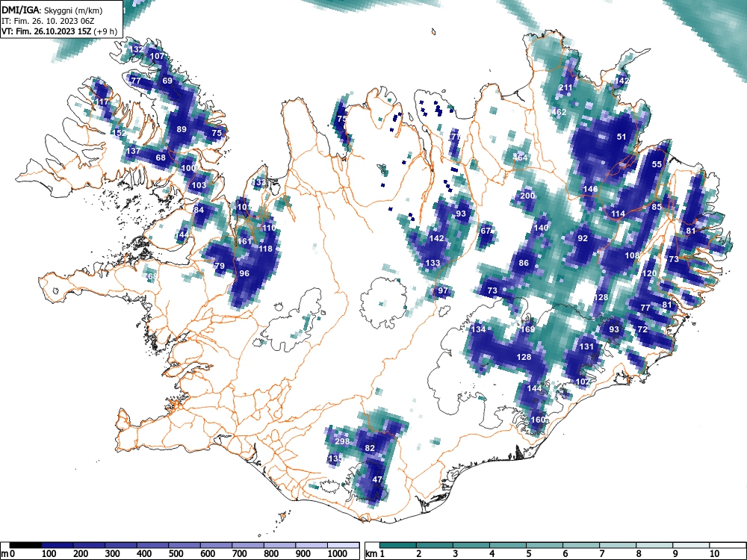Click the 462 visibility value on the map
Image resolution: width=747 pixels, height=560 pixels.
click(559, 112)
